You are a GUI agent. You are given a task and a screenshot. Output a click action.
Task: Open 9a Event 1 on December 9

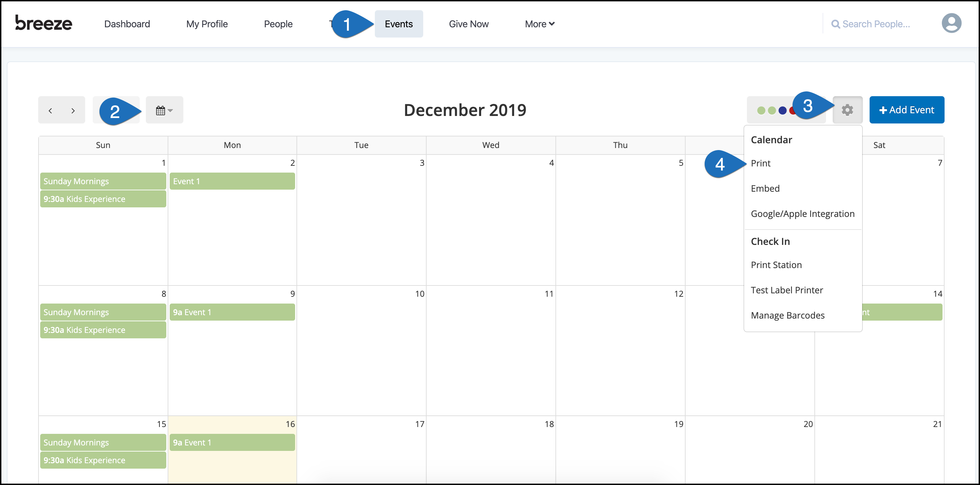[232, 312]
